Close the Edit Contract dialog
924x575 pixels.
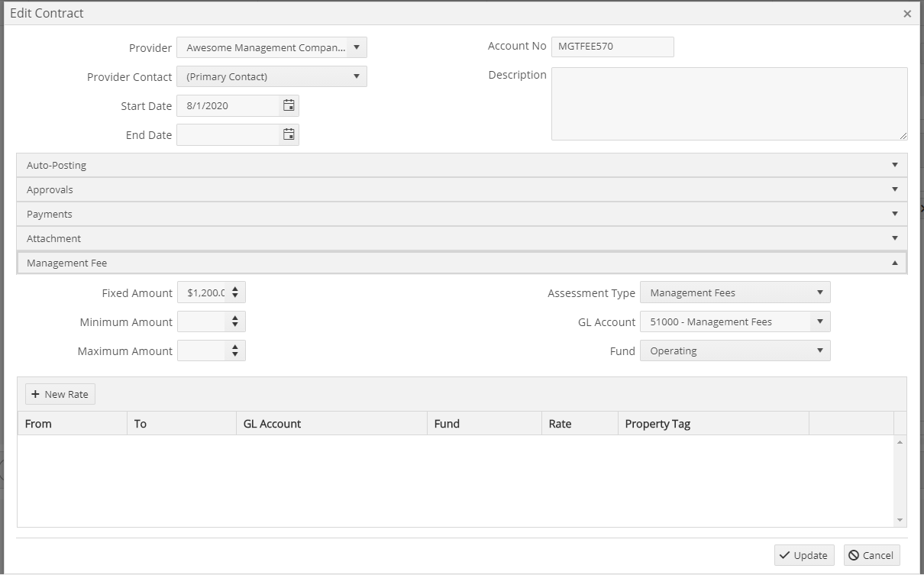click(x=907, y=14)
